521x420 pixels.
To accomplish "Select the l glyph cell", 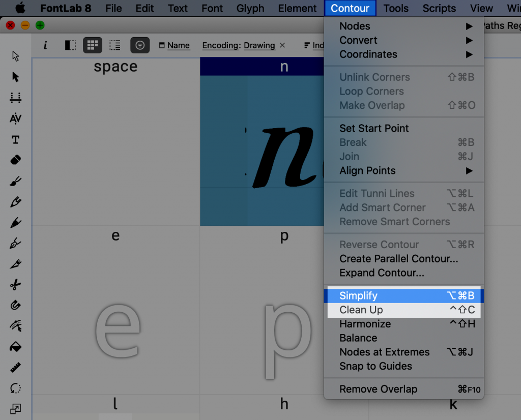I will coord(115,407).
